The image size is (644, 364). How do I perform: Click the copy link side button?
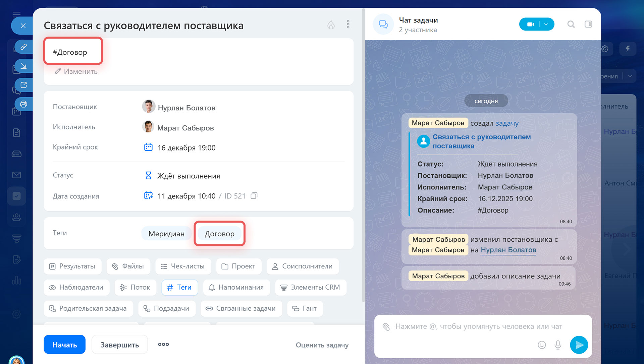click(x=23, y=47)
